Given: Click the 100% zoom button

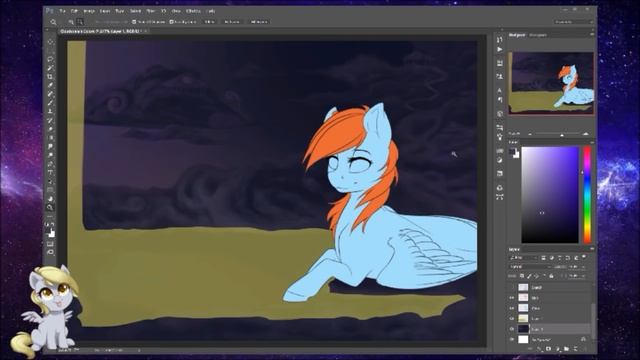Looking at the screenshot, I should click(210, 22).
